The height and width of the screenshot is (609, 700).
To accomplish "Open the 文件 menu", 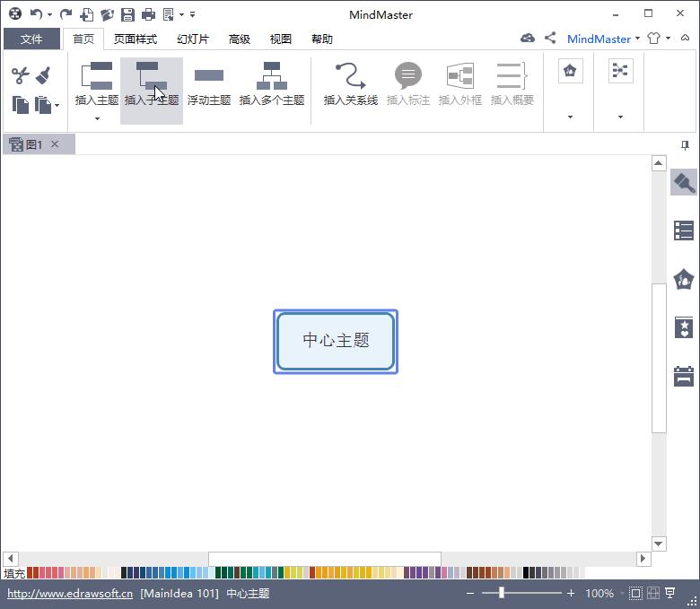I will 31,39.
